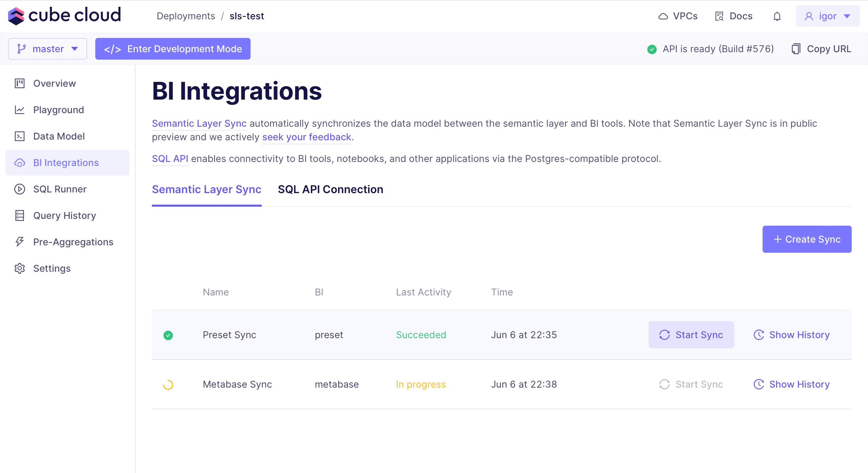Navigate to the Pre-Aggregations page
The width and height of the screenshot is (868, 473).
click(73, 242)
